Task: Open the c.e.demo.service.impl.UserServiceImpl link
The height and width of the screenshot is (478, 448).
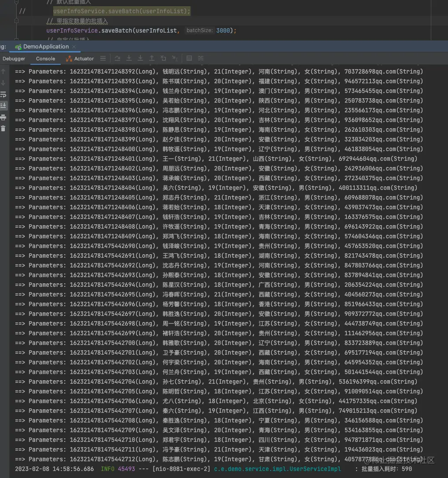Action: click(x=277, y=469)
